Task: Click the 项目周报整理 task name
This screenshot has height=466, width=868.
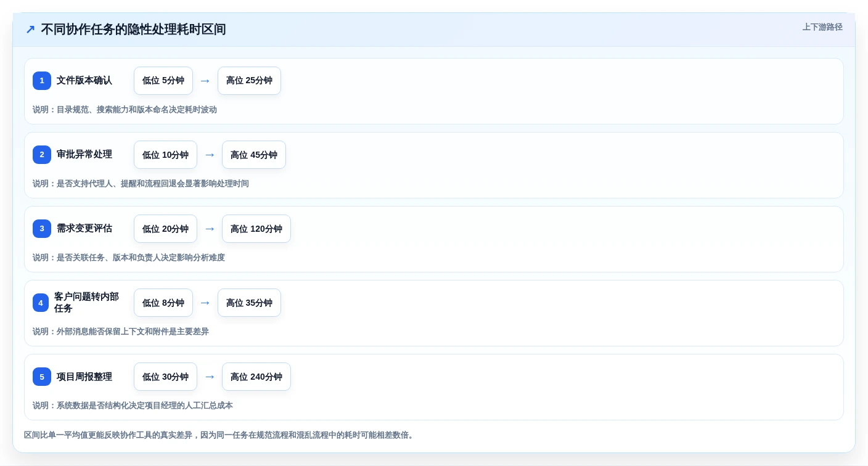Action: pyautogui.click(x=84, y=377)
